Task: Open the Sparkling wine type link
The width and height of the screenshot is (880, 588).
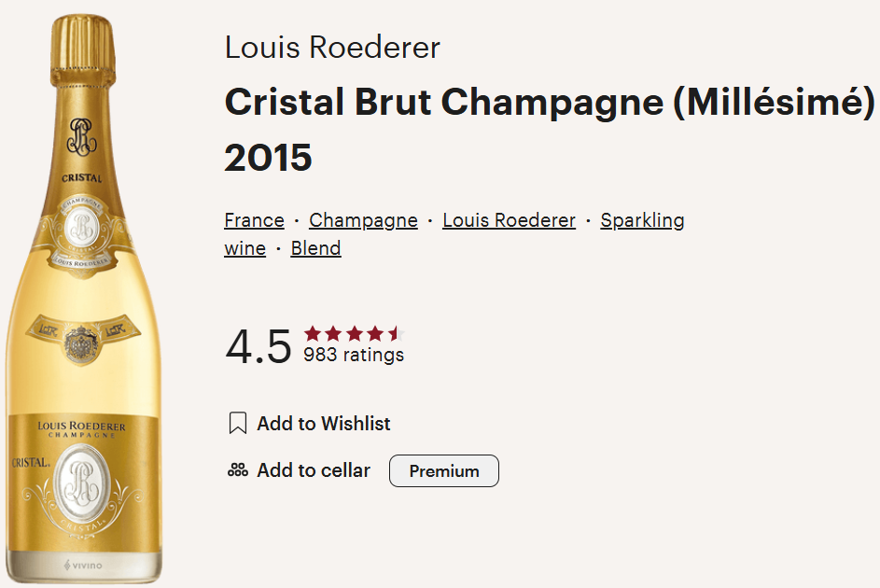Action: 642,220
